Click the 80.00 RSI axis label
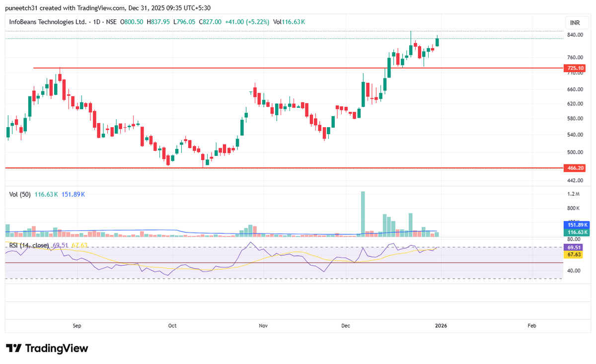Viewport: 596px width, 364px height. (x=574, y=240)
